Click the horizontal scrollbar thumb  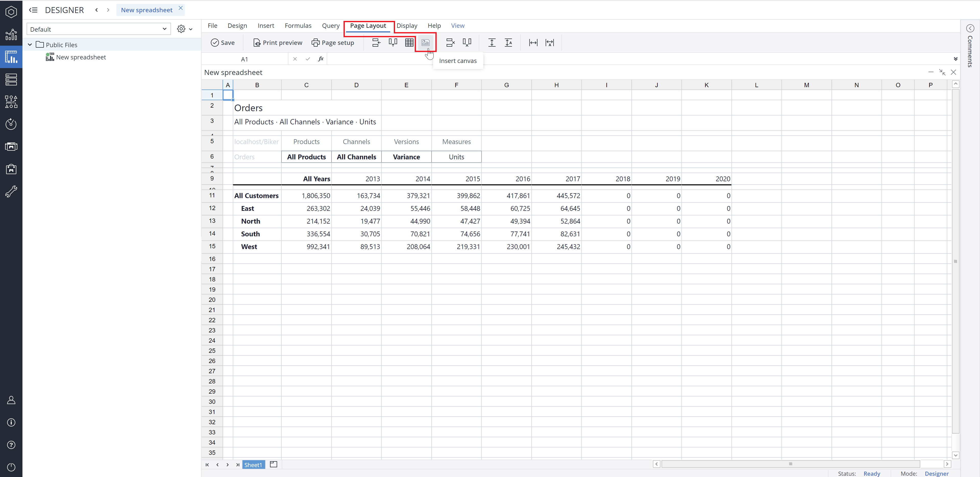790,464
